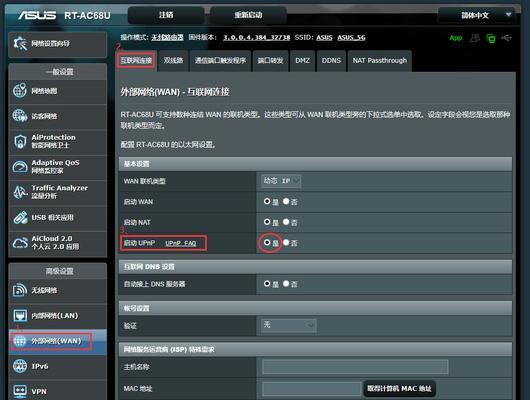This screenshot has height=400, width=530.
Task: Select 'Yes' radio for Enable UPnP
Action: [x=267, y=242]
